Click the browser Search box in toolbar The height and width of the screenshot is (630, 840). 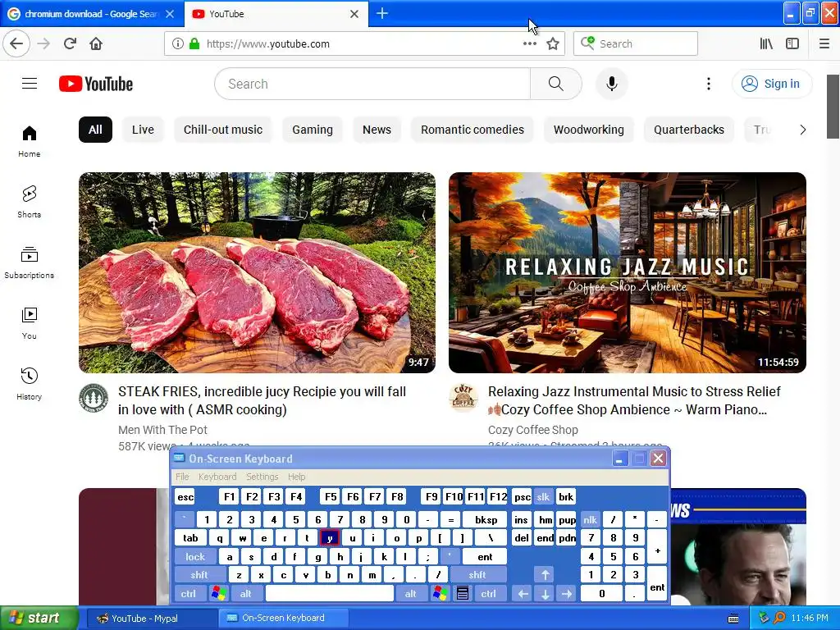point(636,44)
